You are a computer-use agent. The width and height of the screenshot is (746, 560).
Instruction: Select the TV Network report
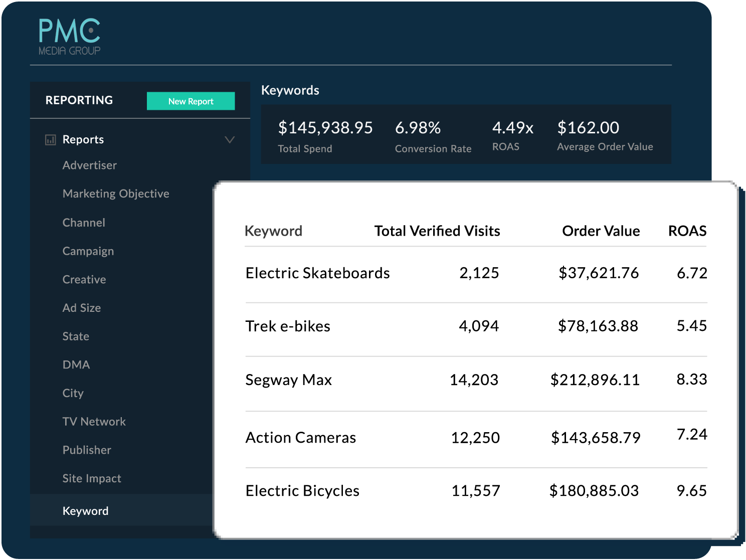[x=94, y=422]
